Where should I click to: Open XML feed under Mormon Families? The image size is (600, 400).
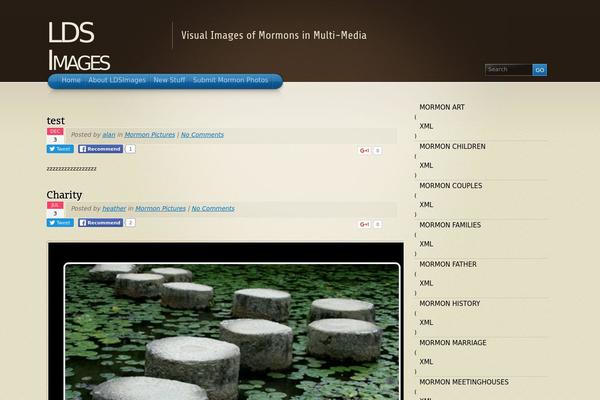[x=426, y=244]
